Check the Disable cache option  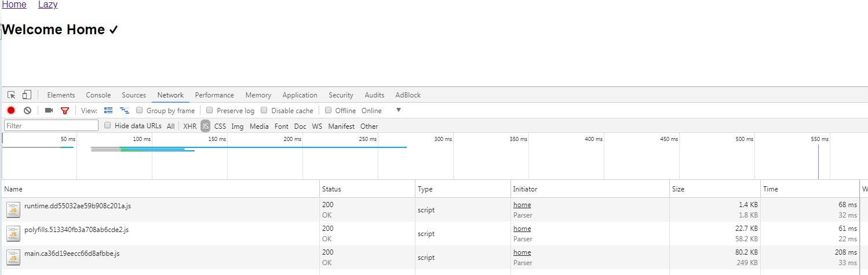pyautogui.click(x=264, y=110)
